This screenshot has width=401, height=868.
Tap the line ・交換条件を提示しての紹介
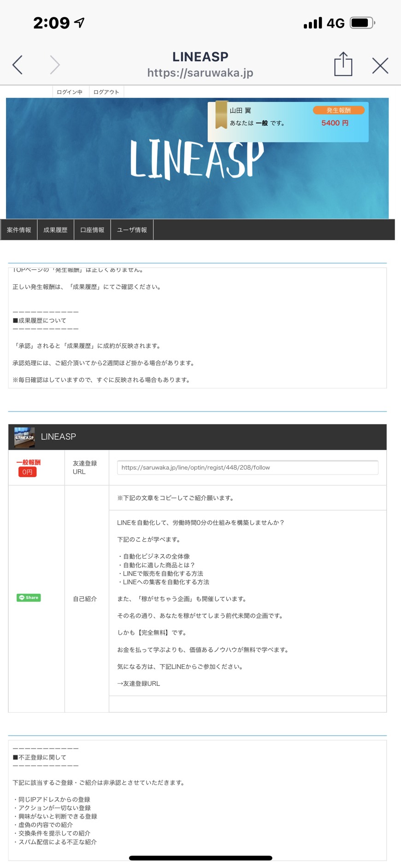[51, 833]
